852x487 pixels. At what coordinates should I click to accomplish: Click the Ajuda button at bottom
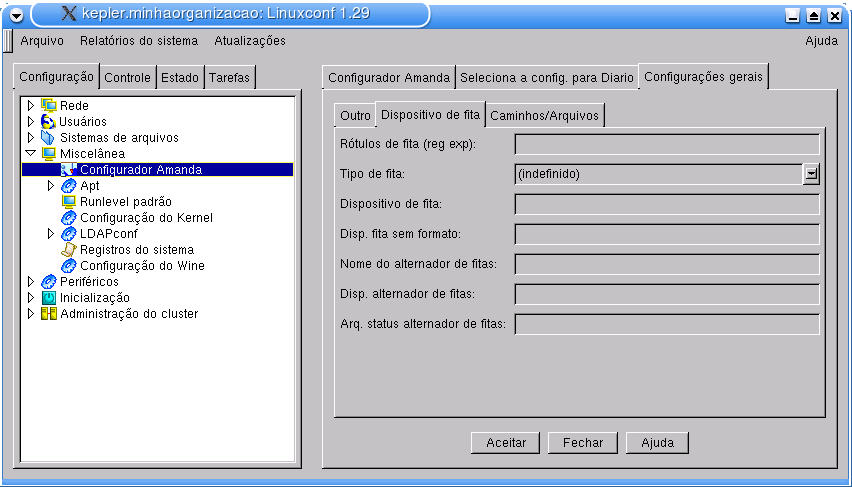click(x=657, y=443)
